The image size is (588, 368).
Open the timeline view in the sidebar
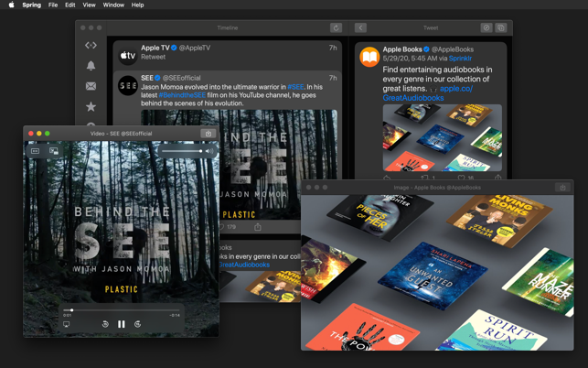point(91,45)
